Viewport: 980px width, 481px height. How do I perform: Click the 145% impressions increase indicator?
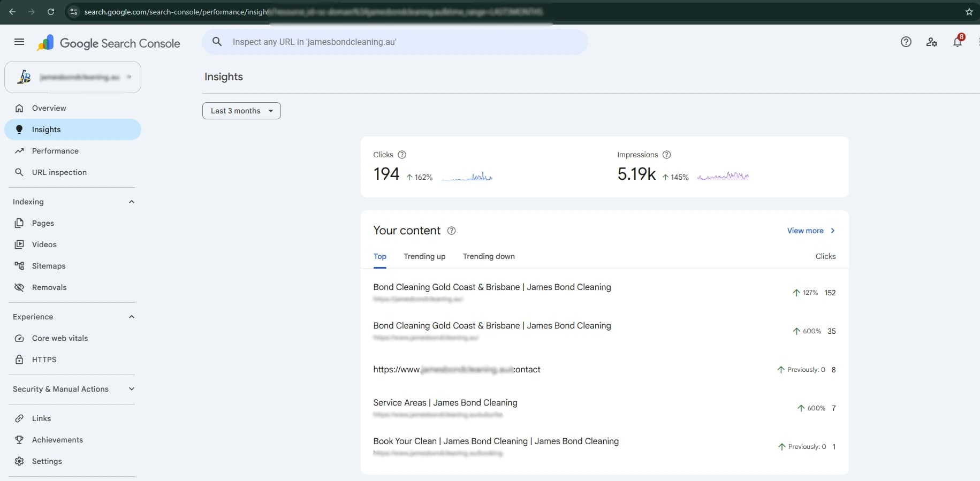pos(675,177)
